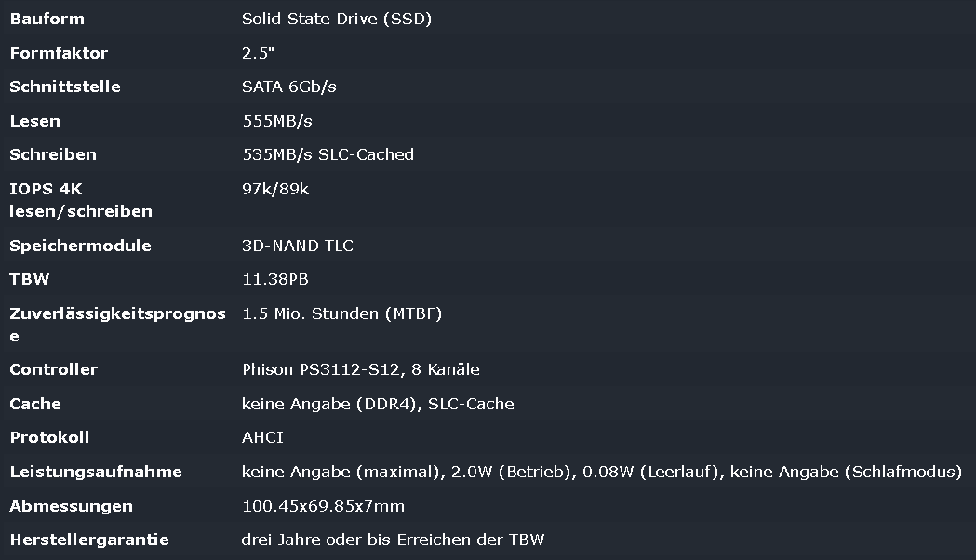Click the TBW row label
This screenshot has height=560, width=976.
pyautogui.click(x=29, y=279)
